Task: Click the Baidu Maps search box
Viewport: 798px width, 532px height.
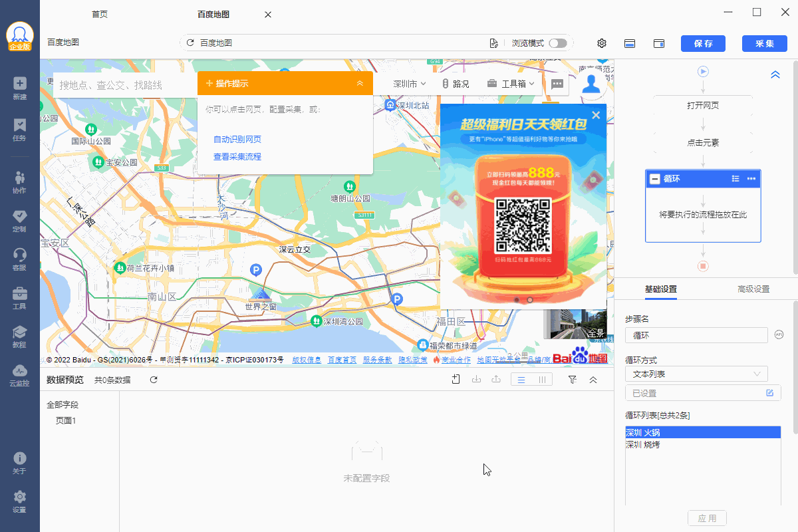Action: click(125, 84)
